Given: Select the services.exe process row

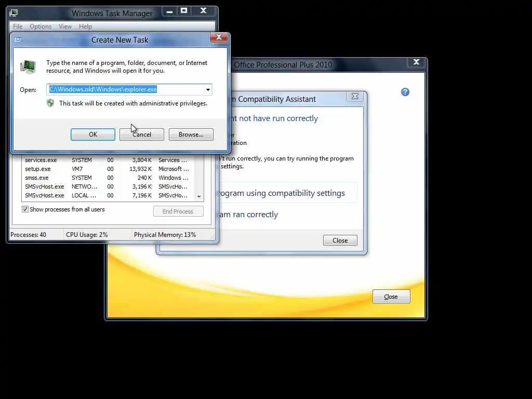Looking at the screenshot, I should tap(109, 160).
